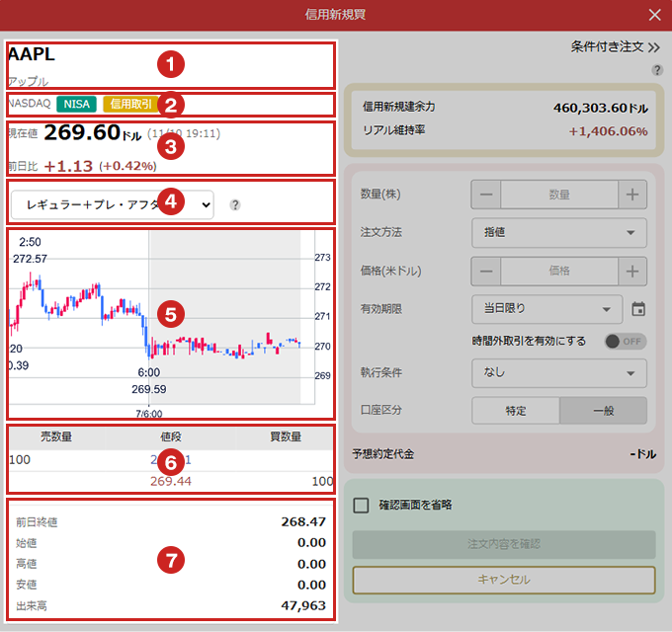Decrease 価格 with the minus button
This screenshot has width=672, height=632.
486,271
